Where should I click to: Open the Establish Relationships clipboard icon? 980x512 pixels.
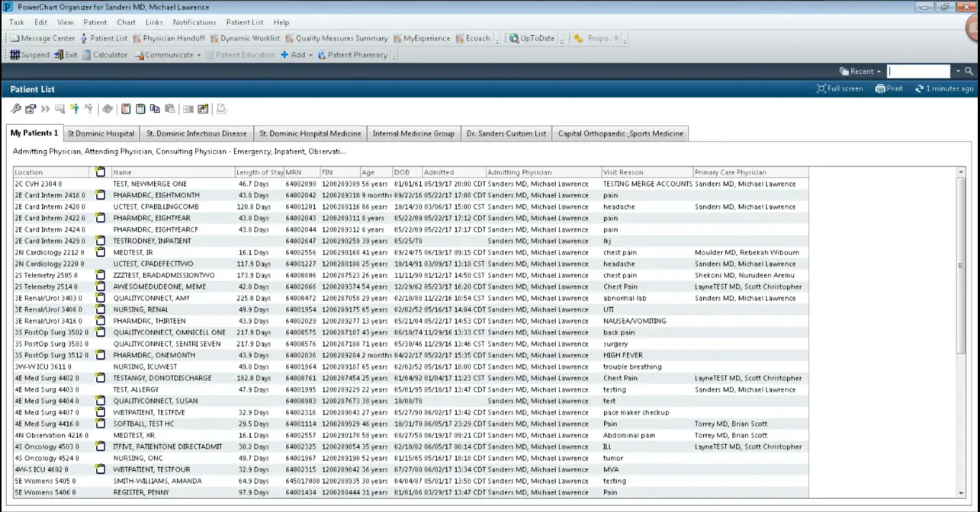click(124, 108)
